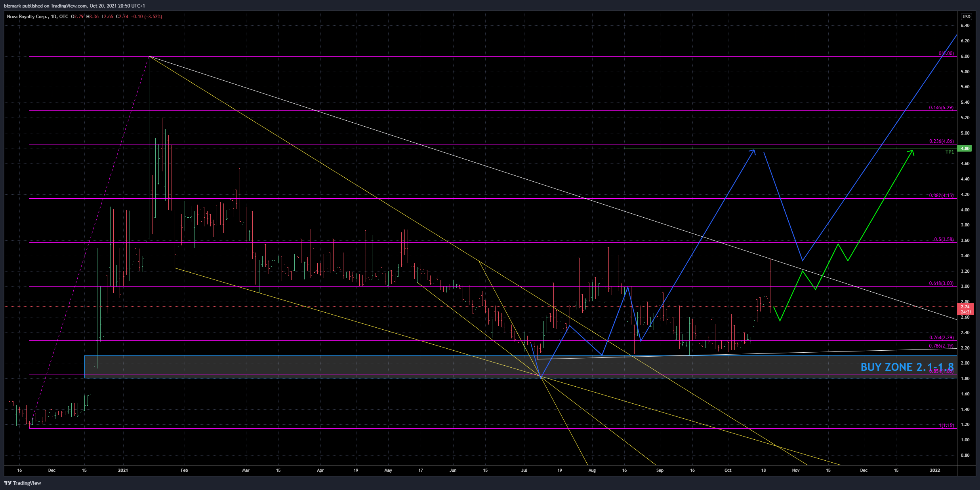Click the 1(1.15) Fibonacci level label
The width and height of the screenshot is (980, 490).
click(x=946, y=425)
